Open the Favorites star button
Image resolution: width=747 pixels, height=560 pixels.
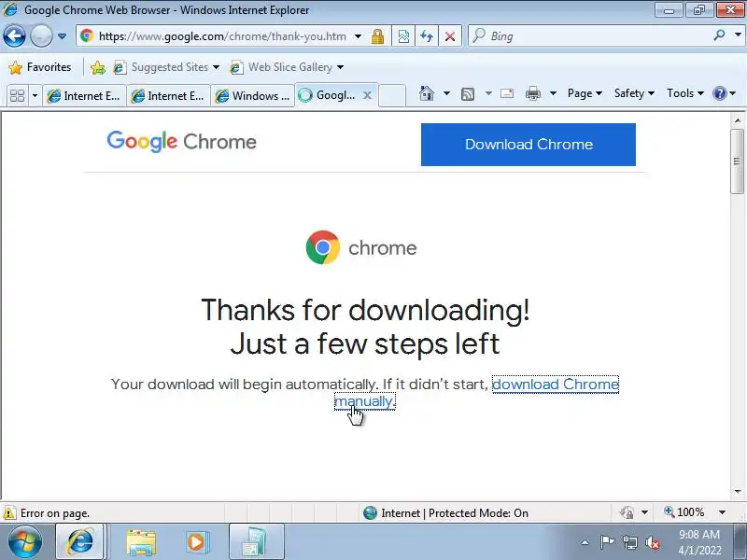click(40, 67)
